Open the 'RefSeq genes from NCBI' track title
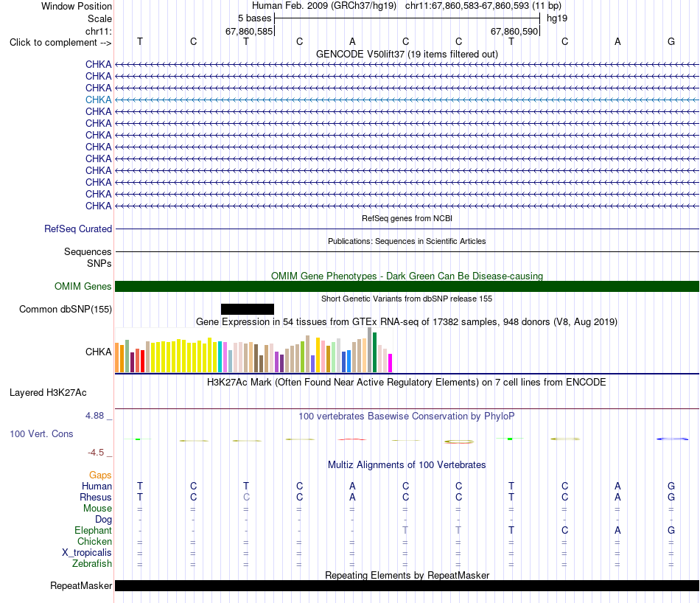The image size is (700, 603). pos(407,218)
